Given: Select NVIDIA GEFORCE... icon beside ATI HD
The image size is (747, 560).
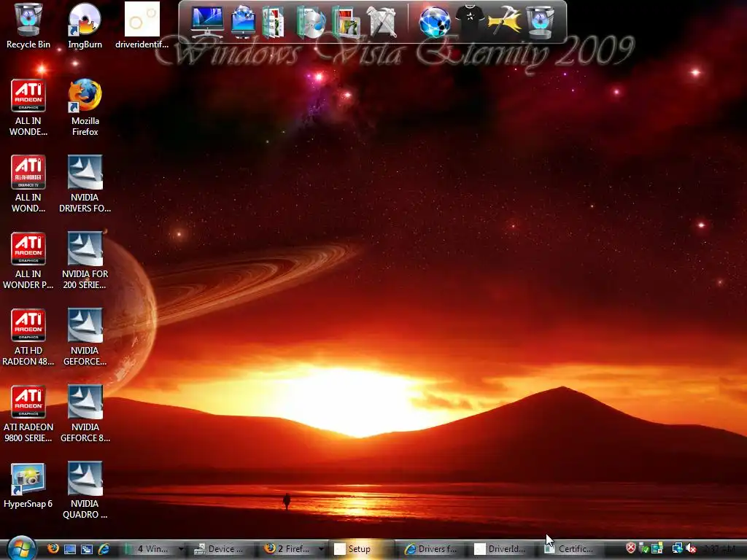Looking at the screenshot, I should 85,337.
